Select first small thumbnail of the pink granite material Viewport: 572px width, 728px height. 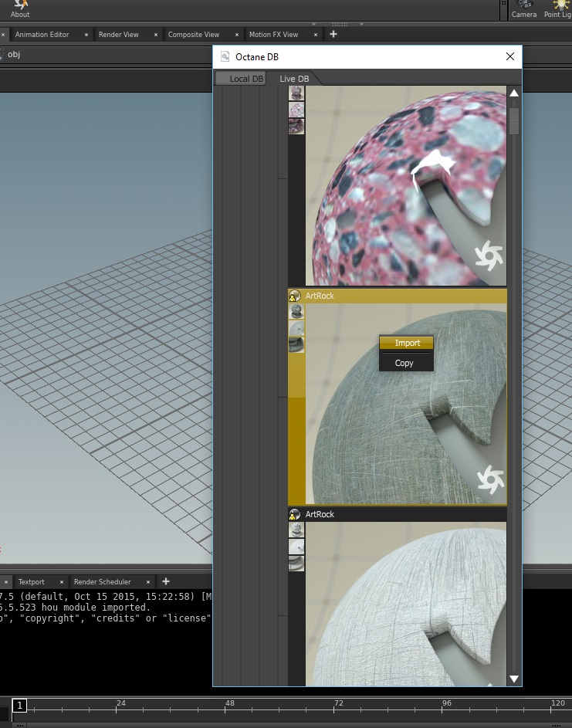(296, 93)
